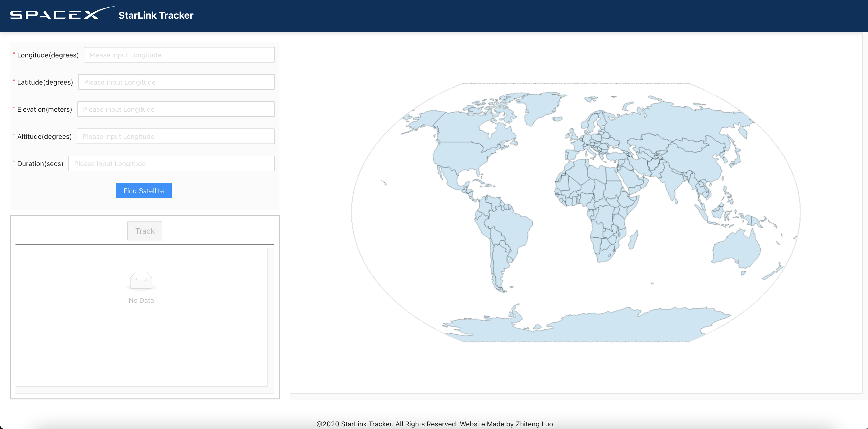This screenshot has height=429, width=868.
Task: Click the empty inbox No Data icon
Action: click(141, 280)
